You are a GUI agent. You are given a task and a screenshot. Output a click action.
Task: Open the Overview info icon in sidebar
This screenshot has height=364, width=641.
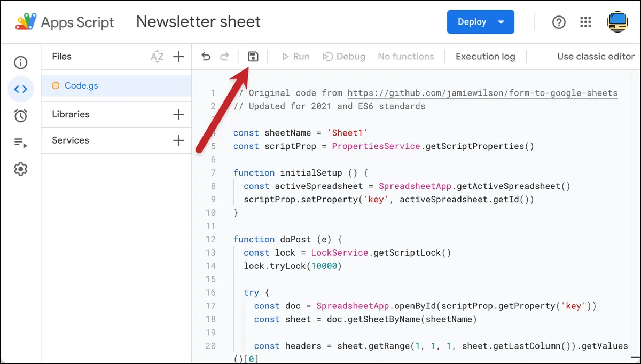21,62
